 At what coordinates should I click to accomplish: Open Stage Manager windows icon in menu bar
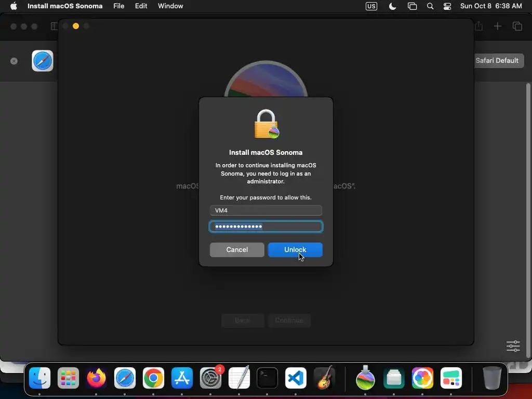click(412, 6)
